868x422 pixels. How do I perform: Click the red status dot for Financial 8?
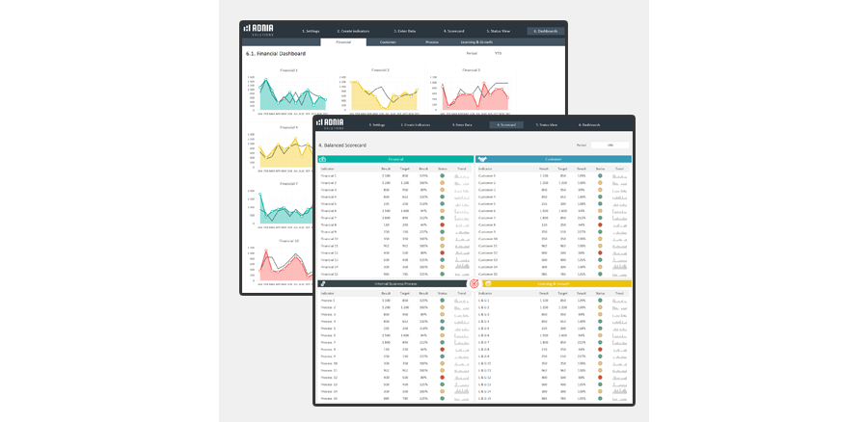[x=442, y=224]
